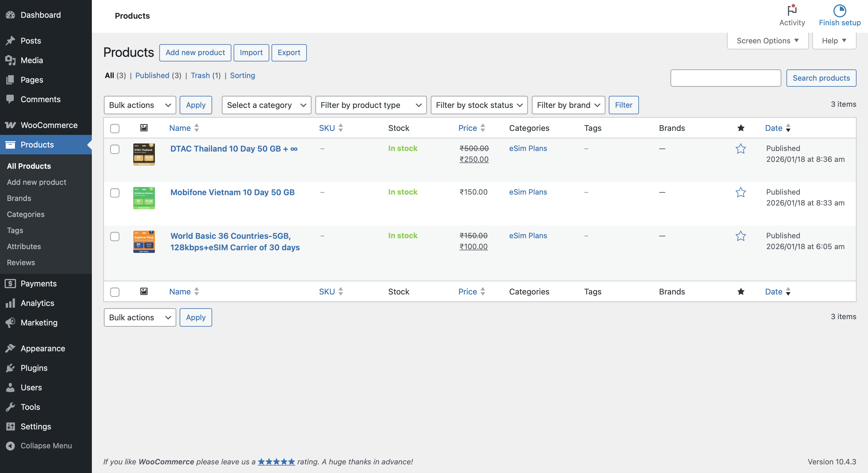
Task: Open Finish setup via the progress circle icon
Action: [x=839, y=11]
